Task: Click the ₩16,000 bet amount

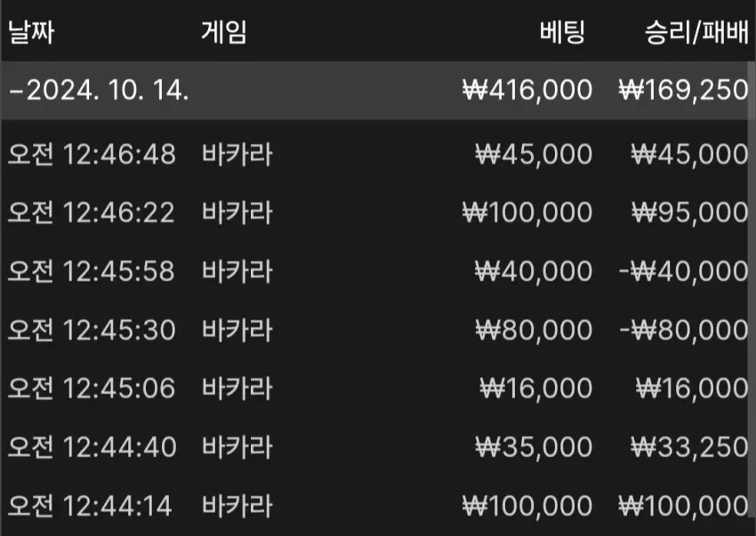Action: (x=535, y=388)
